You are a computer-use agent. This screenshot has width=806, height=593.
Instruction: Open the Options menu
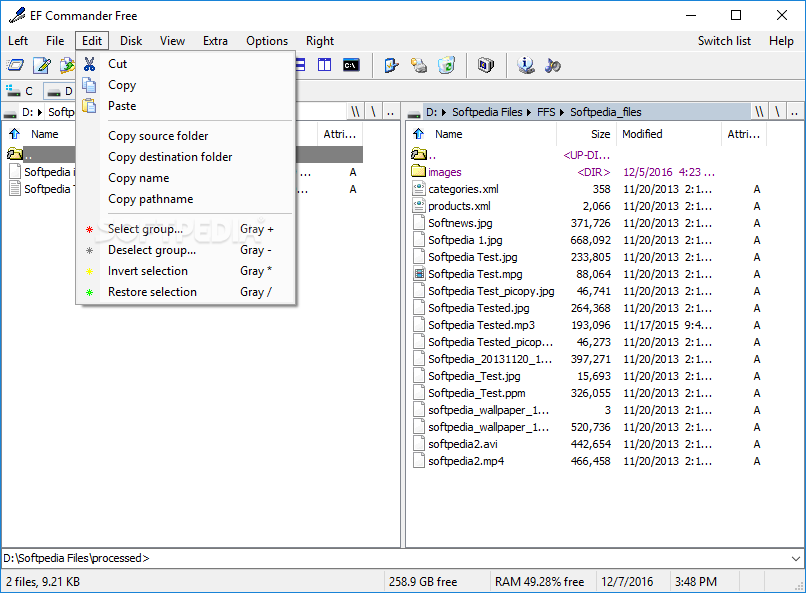[x=267, y=41]
